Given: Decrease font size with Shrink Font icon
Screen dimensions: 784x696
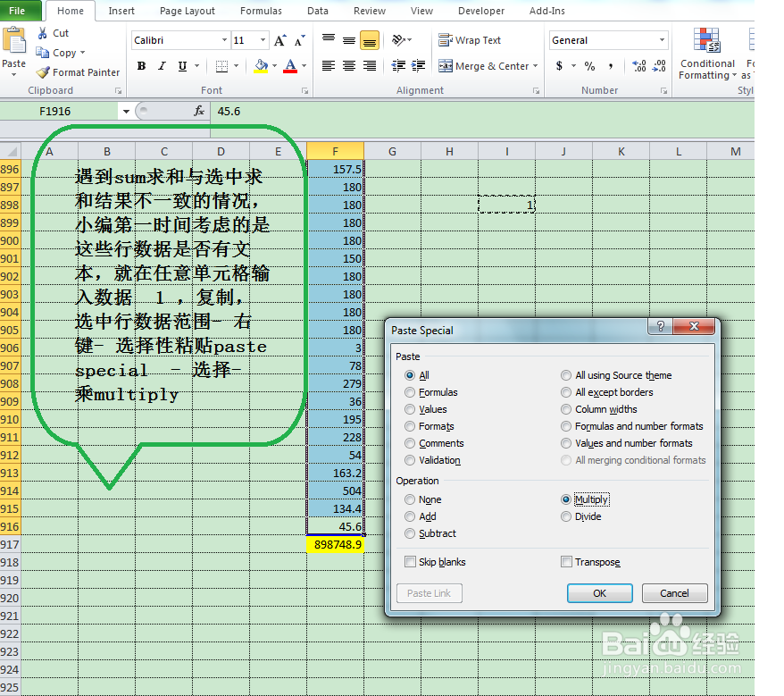Looking at the screenshot, I should click(299, 40).
